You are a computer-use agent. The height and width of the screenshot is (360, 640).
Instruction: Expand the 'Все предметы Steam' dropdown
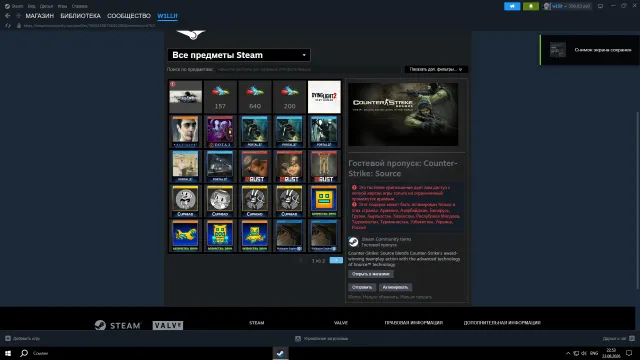239,55
